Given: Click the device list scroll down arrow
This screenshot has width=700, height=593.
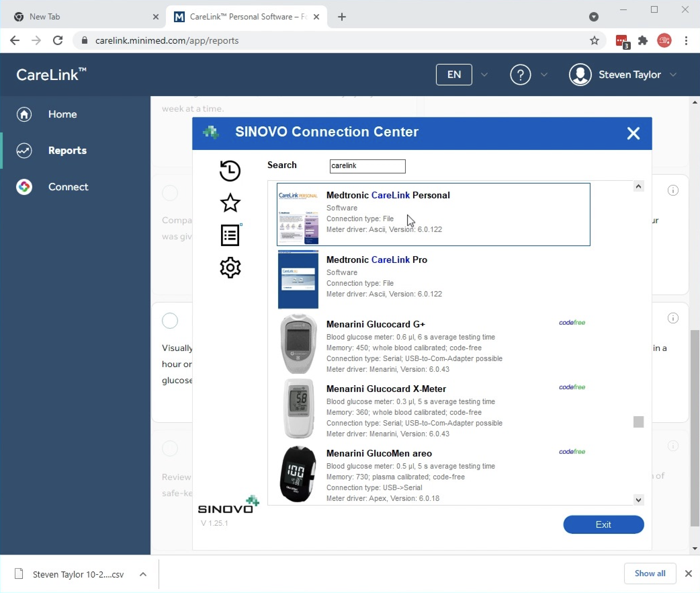Looking at the screenshot, I should click(x=639, y=500).
